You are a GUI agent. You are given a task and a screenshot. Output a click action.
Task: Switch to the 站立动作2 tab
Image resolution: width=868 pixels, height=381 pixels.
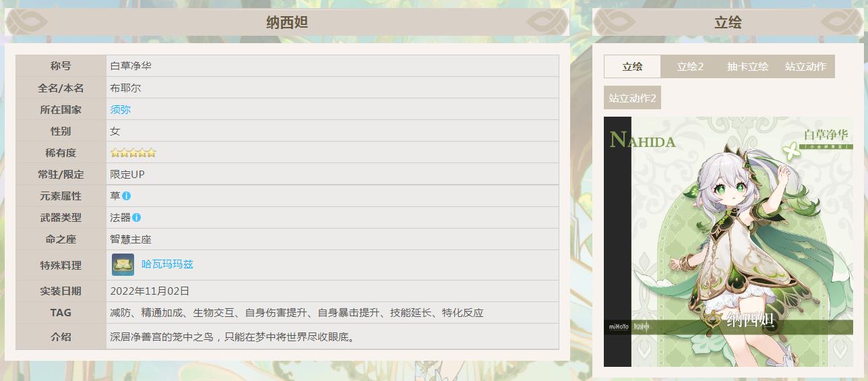pyautogui.click(x=632, y=98)
